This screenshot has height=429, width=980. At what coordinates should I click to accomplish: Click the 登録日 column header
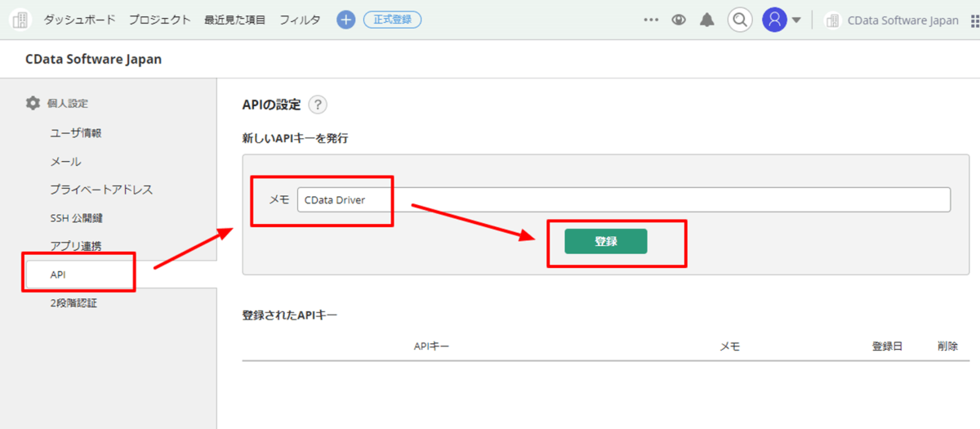[x=887, y=346]
